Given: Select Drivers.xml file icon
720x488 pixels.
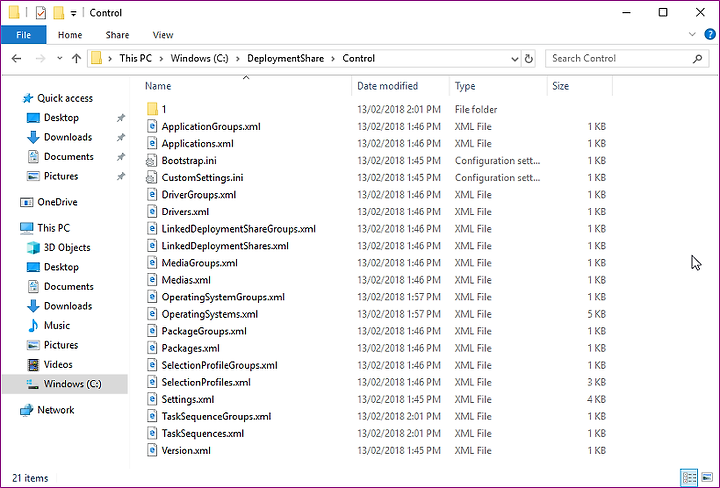Looking at the screenshot, I should tap(152, 212).
